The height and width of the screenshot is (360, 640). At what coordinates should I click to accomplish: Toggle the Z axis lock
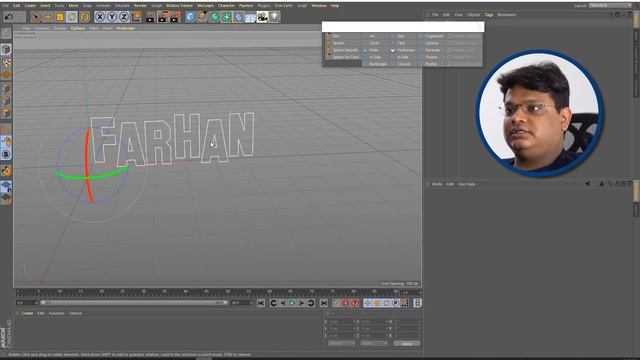(x=124, y=17)
